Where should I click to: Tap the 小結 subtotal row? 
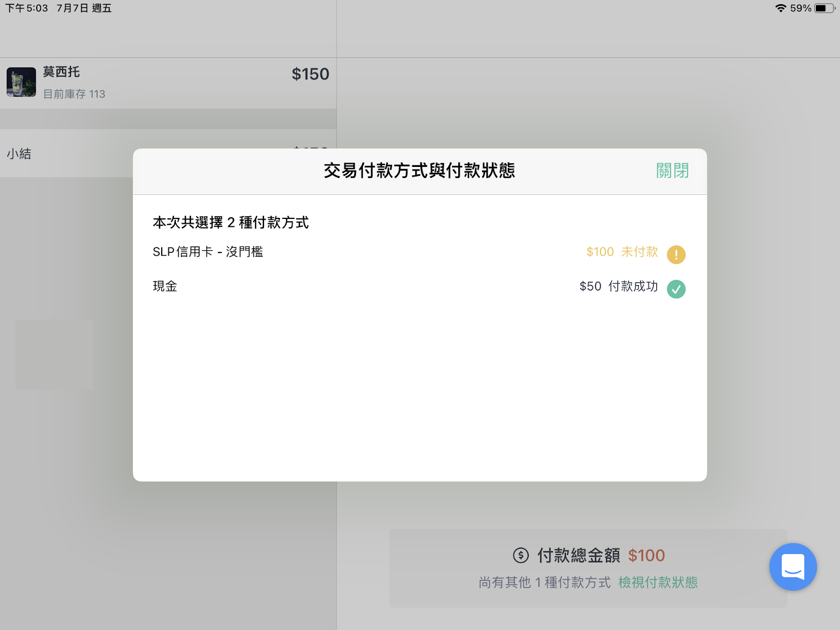(168, 154)
